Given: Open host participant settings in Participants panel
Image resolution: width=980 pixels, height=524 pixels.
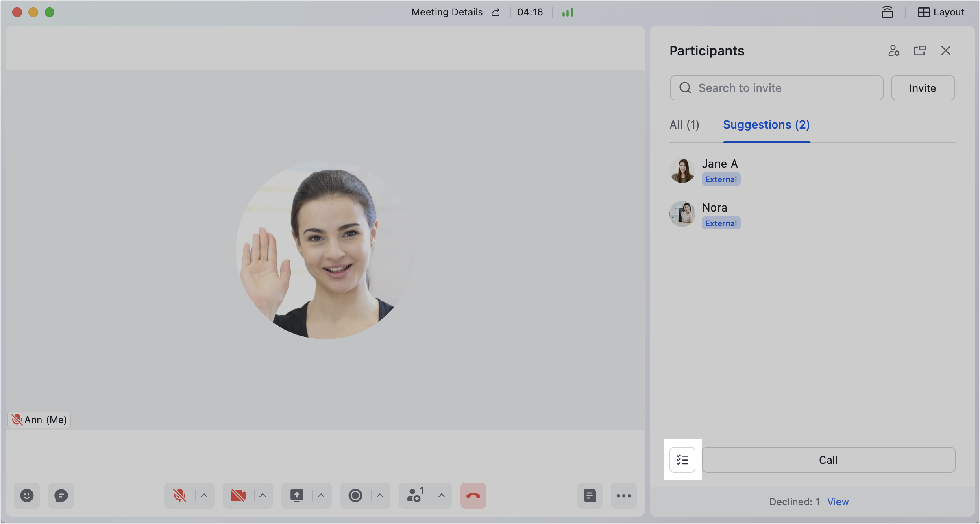Looking at the screenshot, I should coord(894,50).
